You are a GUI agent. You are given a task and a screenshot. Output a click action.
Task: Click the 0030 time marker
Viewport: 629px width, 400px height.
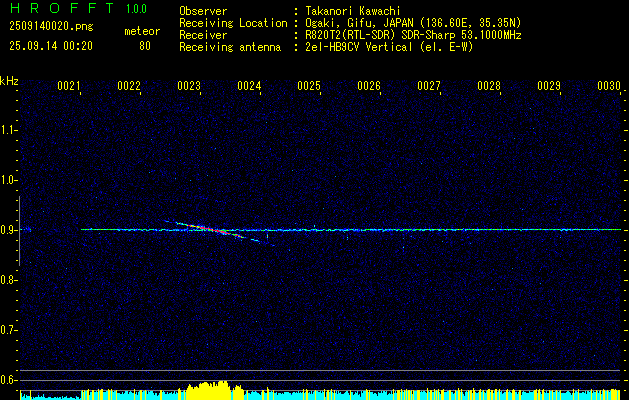coord(609,86)
